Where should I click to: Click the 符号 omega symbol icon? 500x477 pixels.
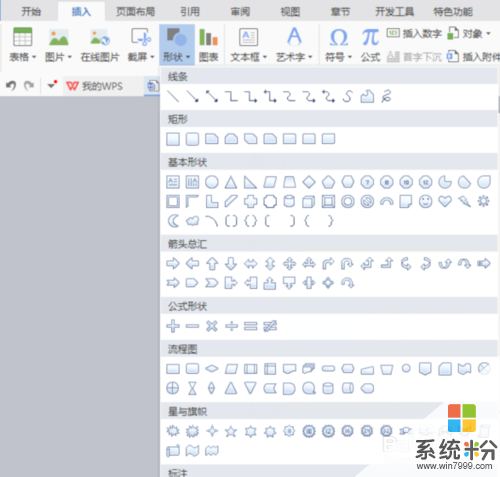tap(339, 37)
